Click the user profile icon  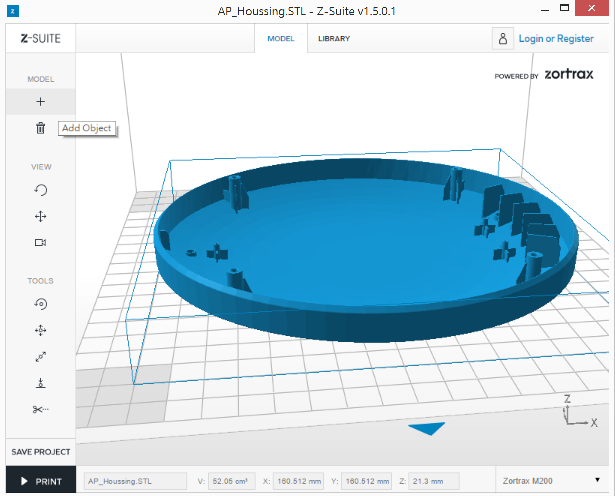pyautogui.click(x=503, y=38)
